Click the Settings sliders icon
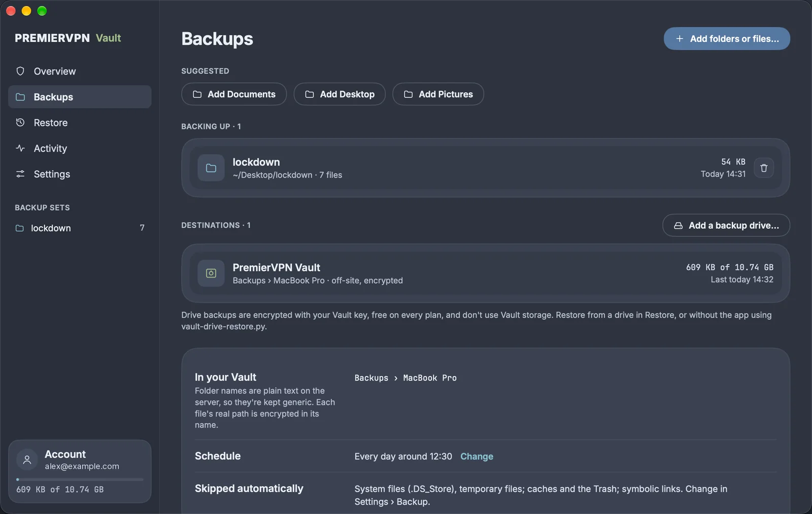812x514 pixels. click(x=20, y=174)
